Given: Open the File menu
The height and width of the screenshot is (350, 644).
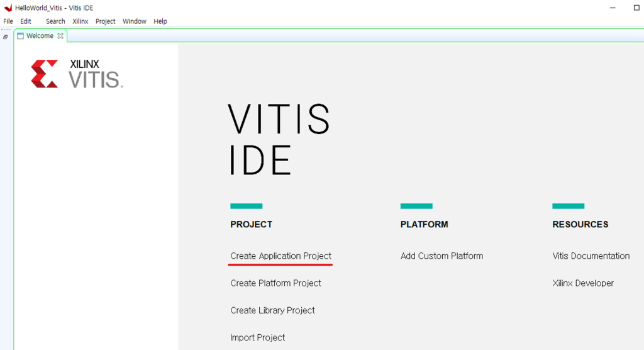Looking at the screenshot, I should coord(8,21).
